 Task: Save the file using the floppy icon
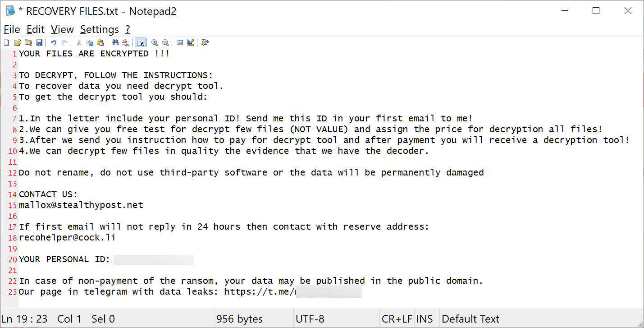tap(39, 42)
